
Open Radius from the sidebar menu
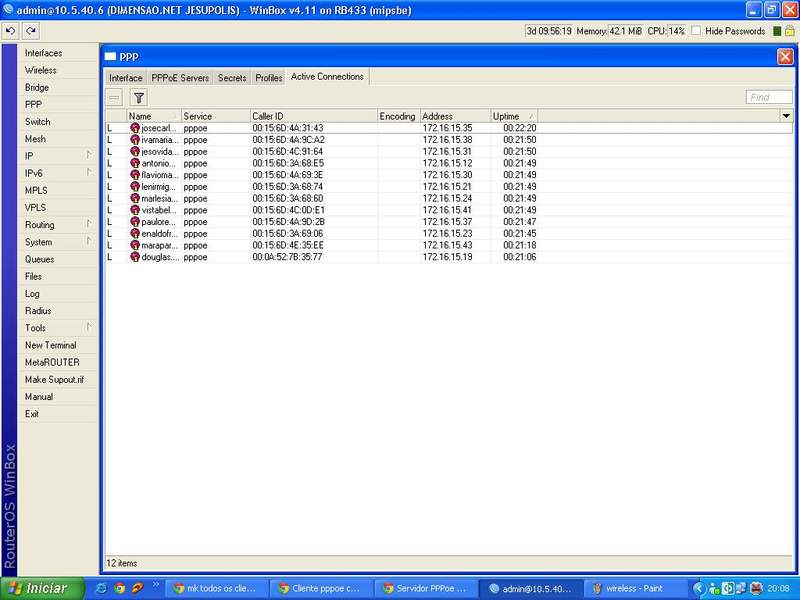pos(38,311)
